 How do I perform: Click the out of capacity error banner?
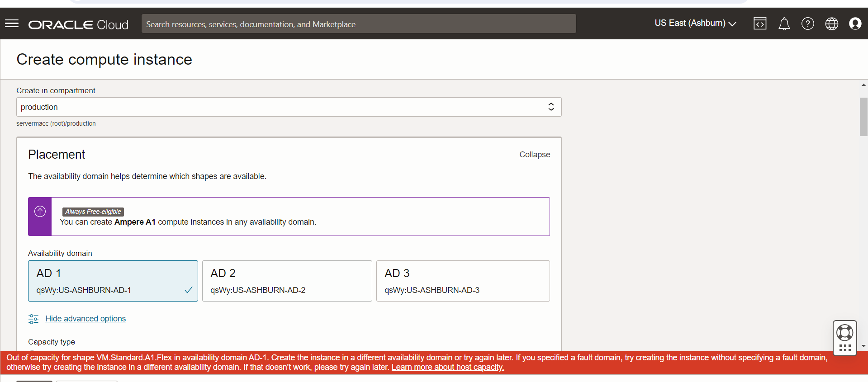click(x=434, y=363)
